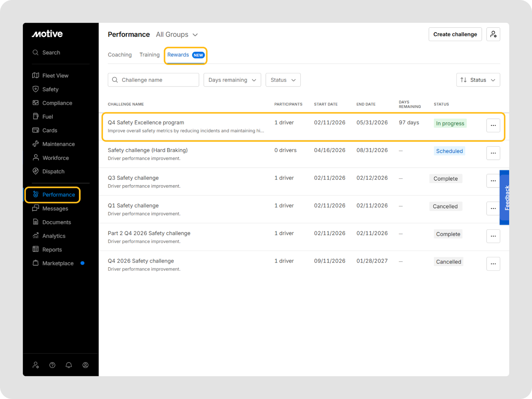Open the admin settings icon at sidebar bottom
The image size is (532, 399).
click(36, 365)
